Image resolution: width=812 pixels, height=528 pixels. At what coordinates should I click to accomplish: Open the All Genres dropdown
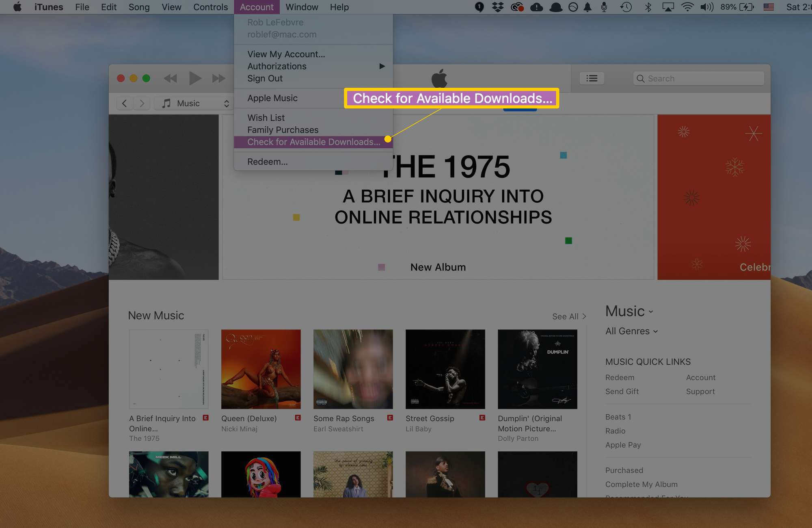click(x=631, y=331)
